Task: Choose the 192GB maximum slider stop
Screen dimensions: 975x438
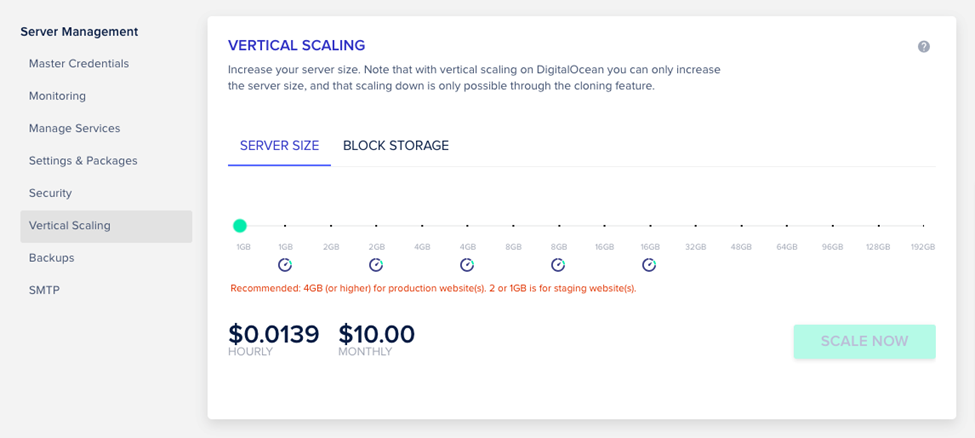Action: point(923,226)
